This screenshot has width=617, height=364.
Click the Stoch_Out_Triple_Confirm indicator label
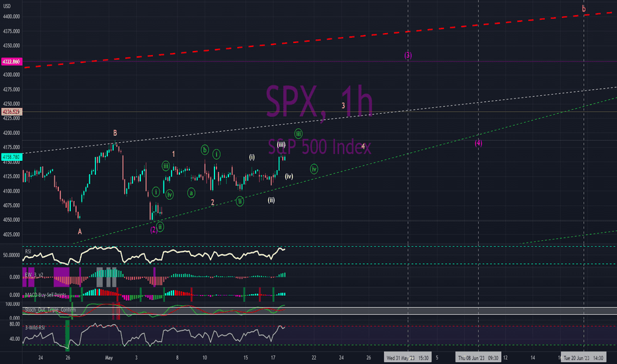(50, 310)
